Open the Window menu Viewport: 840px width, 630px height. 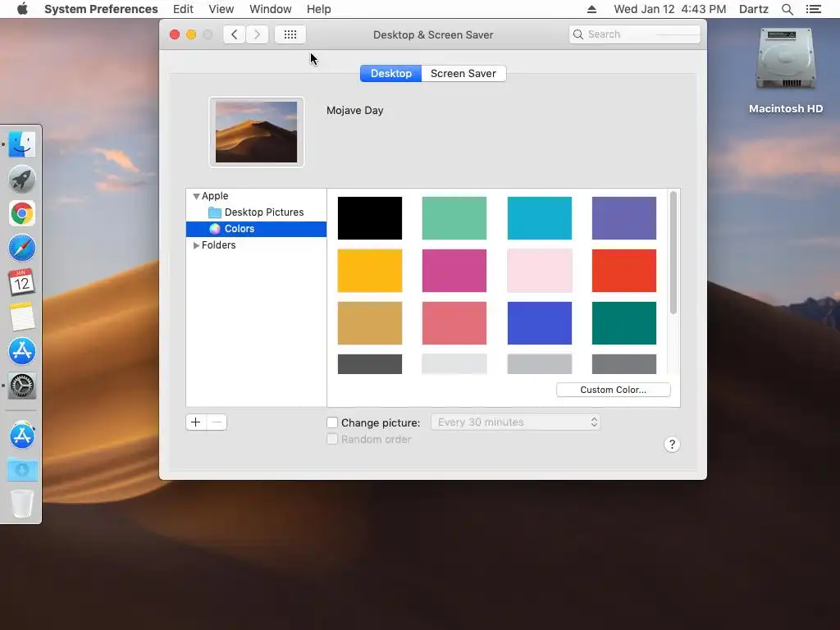click(271, 9)
